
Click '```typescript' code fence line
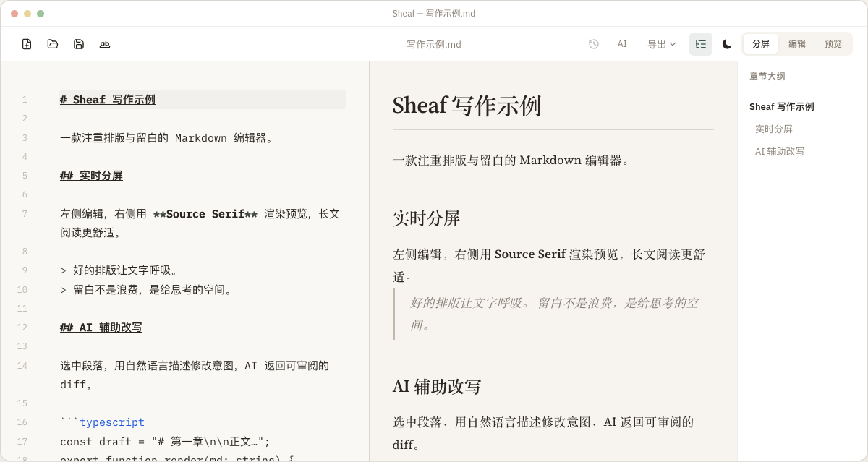[x=102, y=422]
